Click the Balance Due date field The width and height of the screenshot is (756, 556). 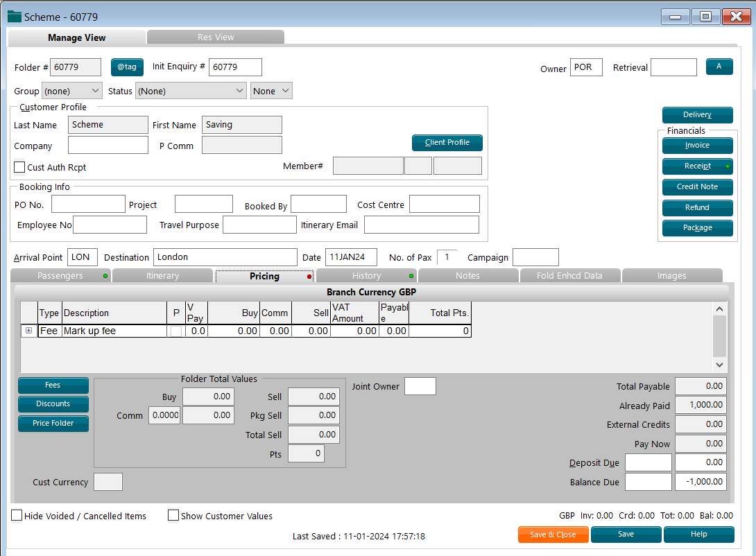[x=648, y=482]
